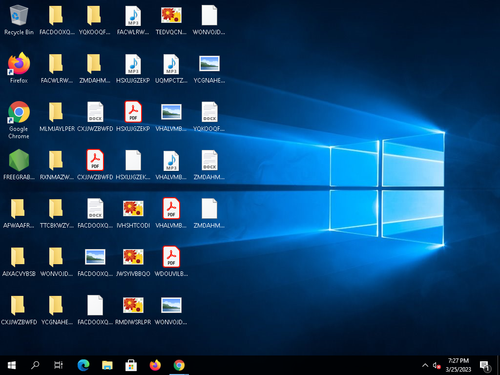
Task: Launch Microsoft Edge from the taskbar
Action: point(83,365)
